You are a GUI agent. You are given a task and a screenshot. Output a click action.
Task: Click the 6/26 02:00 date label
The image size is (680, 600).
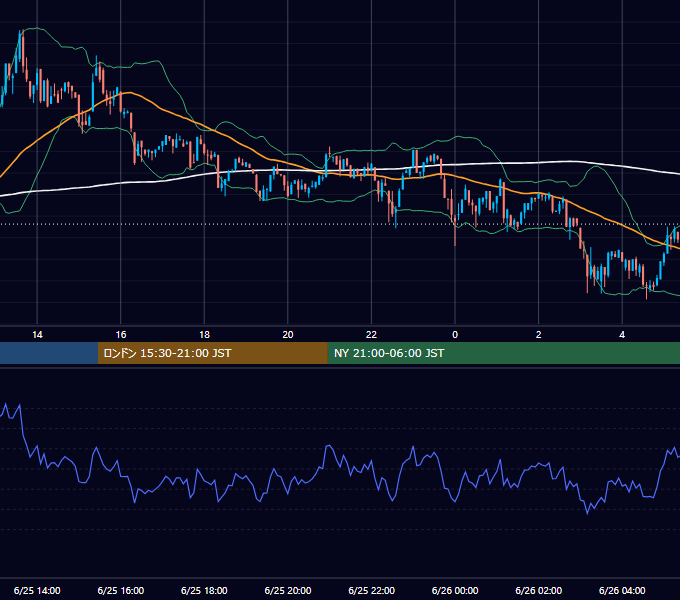click(x=539, y=590)
